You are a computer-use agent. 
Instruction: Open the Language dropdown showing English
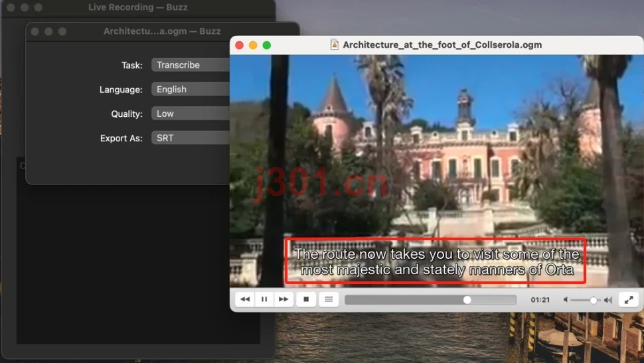(191, 89)
